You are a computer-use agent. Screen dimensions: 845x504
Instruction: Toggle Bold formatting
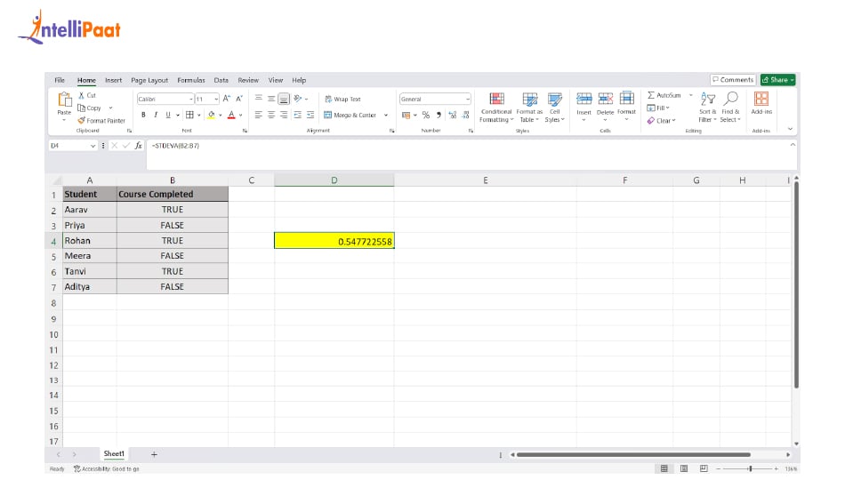pyautogui.click(x=143, y=115)
